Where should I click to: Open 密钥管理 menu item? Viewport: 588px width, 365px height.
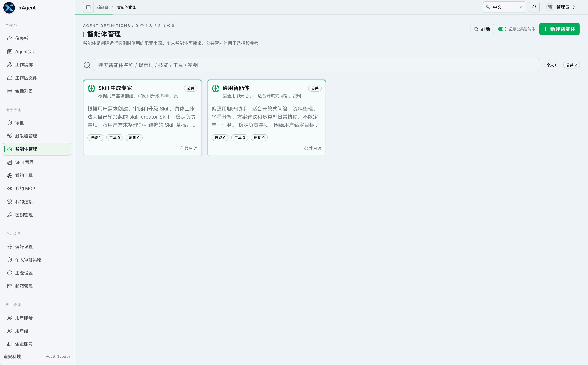37,215
